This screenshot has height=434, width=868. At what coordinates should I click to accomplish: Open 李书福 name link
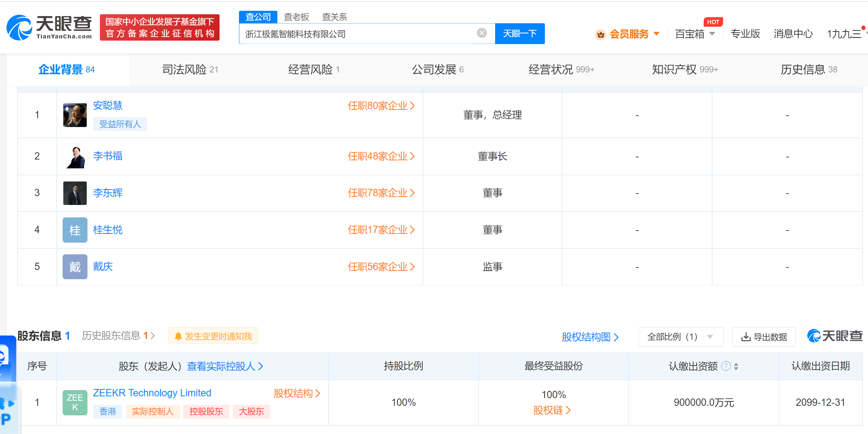(108, 156)
